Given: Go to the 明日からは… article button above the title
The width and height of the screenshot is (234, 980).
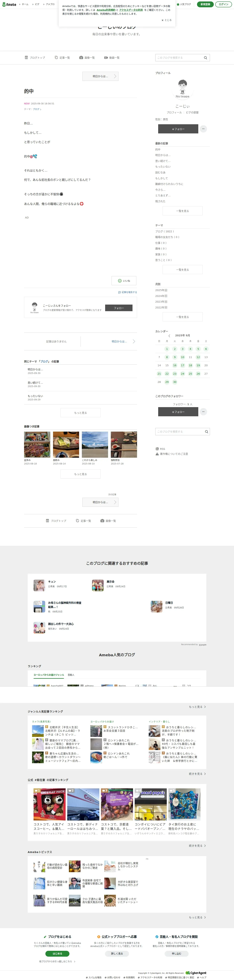Looking at the screenshot, I should (100, 76).
